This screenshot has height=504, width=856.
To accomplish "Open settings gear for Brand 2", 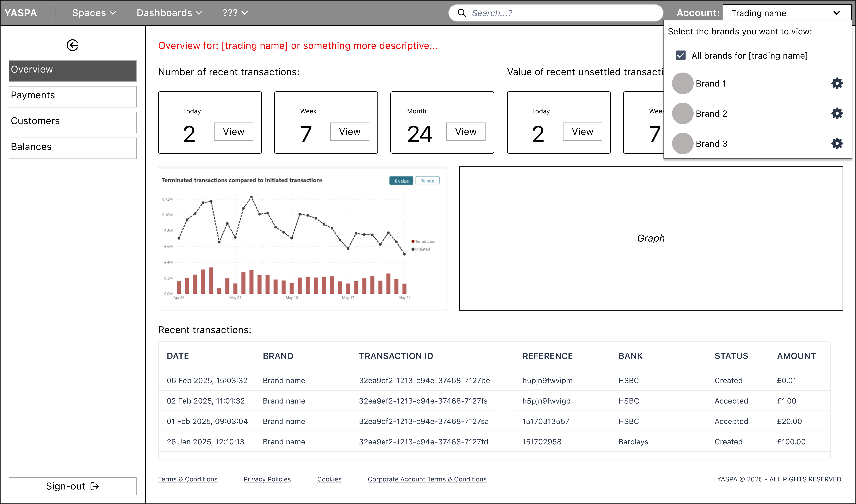I will [x=837, y=113].
